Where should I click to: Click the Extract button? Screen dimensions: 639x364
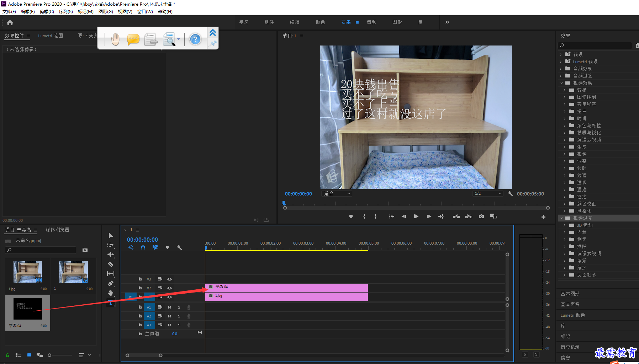tap(469, 216)
